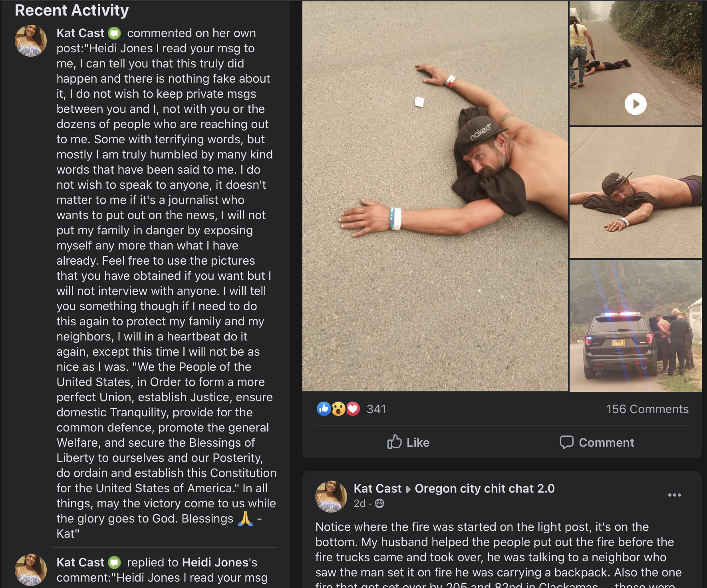Open Kat Cast profile from post header
707x588 pixels.
point(377,489)
